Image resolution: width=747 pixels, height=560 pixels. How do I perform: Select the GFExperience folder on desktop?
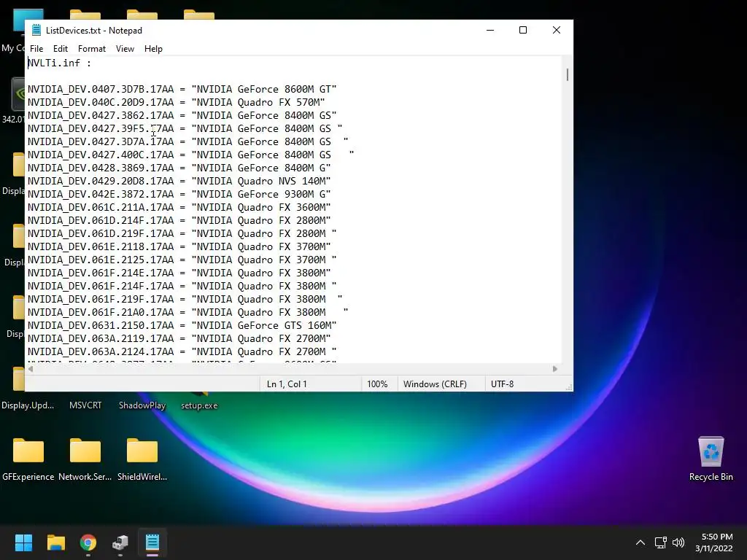[28, 459]
